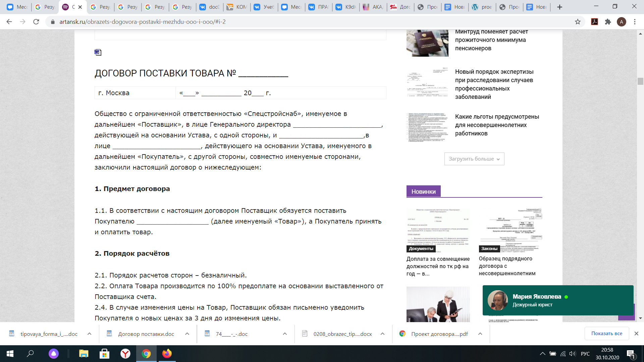Switch to the Дого tab

click(400, 7)
